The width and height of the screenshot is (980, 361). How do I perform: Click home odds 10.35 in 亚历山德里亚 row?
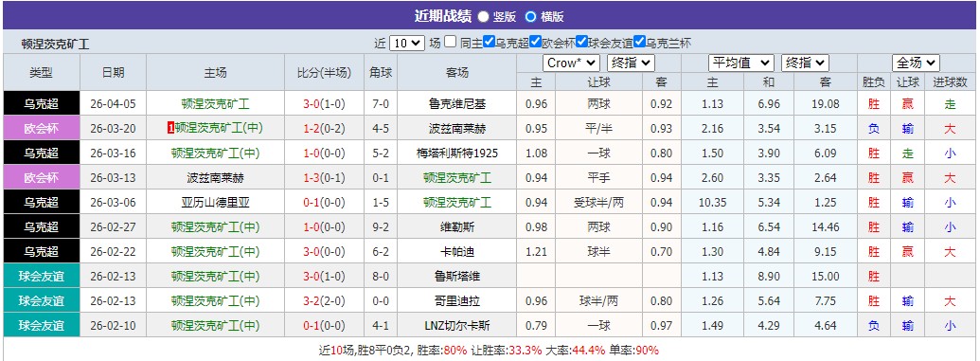pyautogui.click(x=712, y=203)
